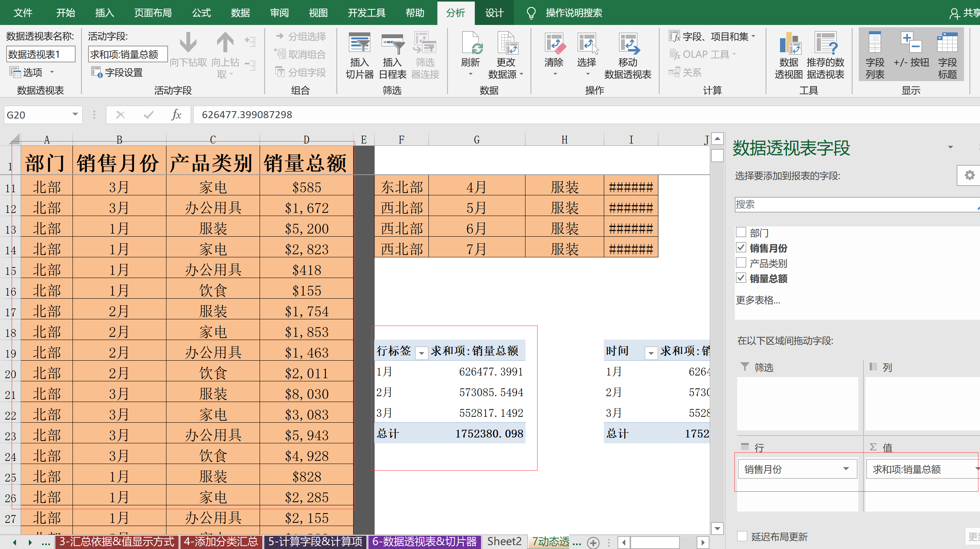Open the 开发工具 Developer tab
Image resolution: width=980 pixels, height=549 pixels.
366,13
